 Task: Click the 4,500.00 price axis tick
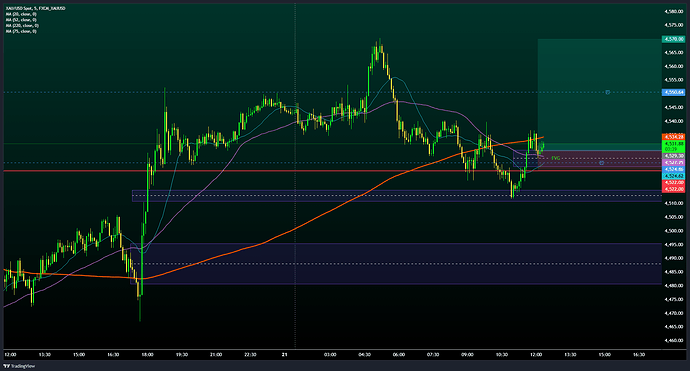tap(674, 231)
